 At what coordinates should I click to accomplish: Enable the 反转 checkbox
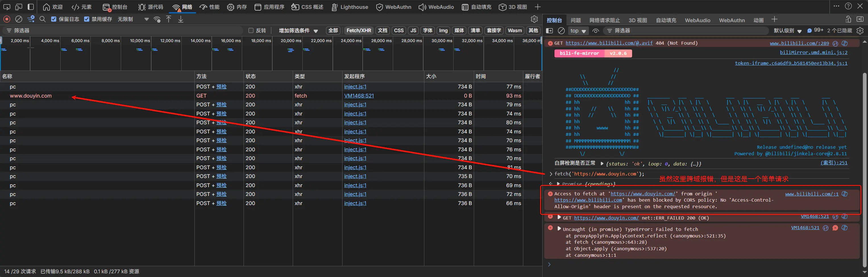click(x=251, y=31)
